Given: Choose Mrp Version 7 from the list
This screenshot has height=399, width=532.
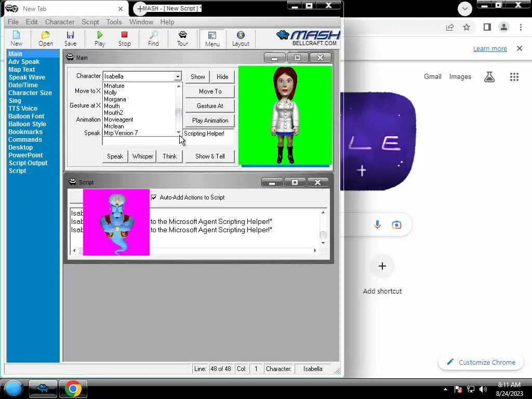Looking at the screenshot, I should [x=139, y=133].
